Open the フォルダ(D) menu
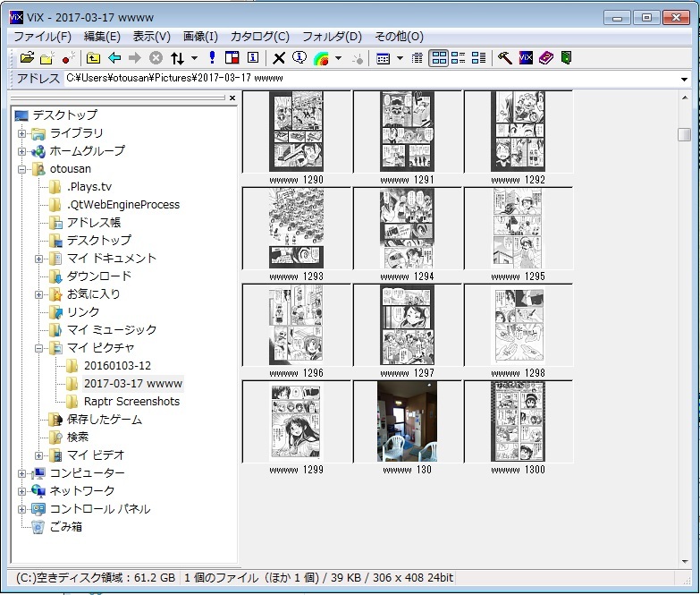This screenshot has height=595, width=700. (x=333, y=36)
